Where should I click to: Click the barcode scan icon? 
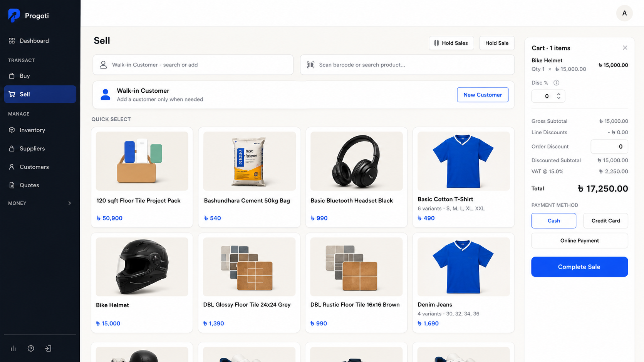310,65
